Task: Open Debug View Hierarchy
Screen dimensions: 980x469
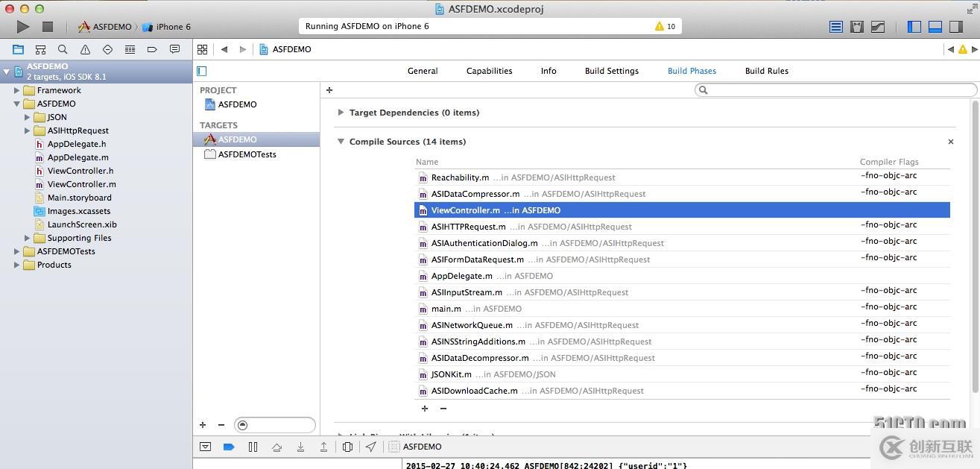Action: click(x=347, y=447)
